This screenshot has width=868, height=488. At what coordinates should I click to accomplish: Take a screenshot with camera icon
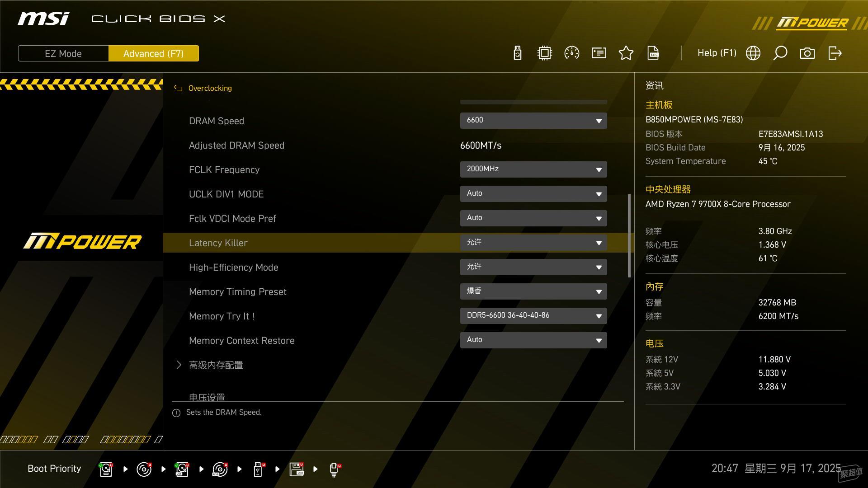[x=807, y=53]
